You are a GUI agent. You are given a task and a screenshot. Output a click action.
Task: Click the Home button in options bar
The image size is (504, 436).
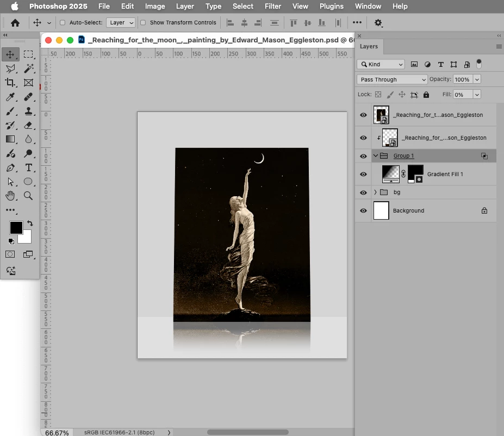pyautogui.click(x=15, y=23)
